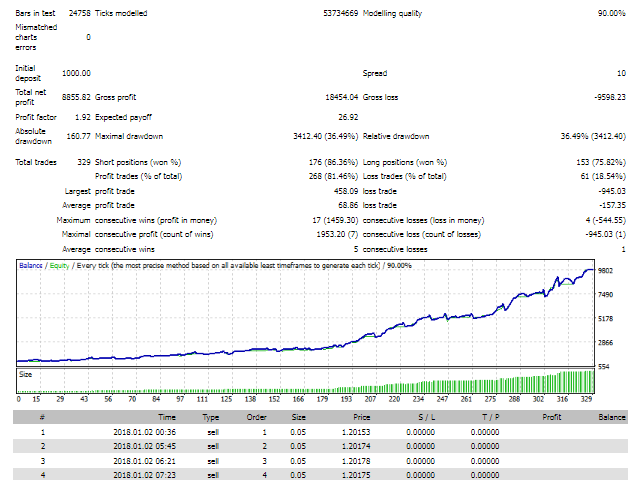Select the time cell 2018.01.02 06:21
Viewport: 640px width, 480px height.
coord(144,461)
